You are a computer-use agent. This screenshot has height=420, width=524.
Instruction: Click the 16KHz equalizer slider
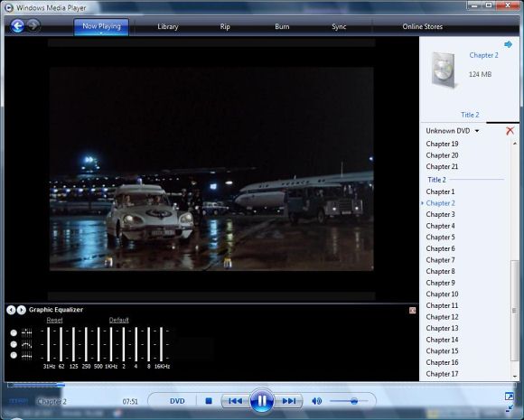point(161,344)
